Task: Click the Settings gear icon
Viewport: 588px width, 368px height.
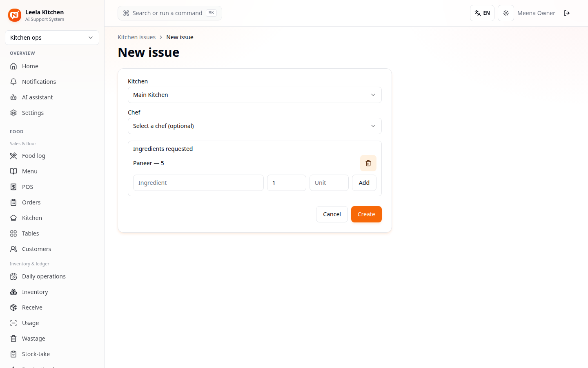Action: point(13,113)
